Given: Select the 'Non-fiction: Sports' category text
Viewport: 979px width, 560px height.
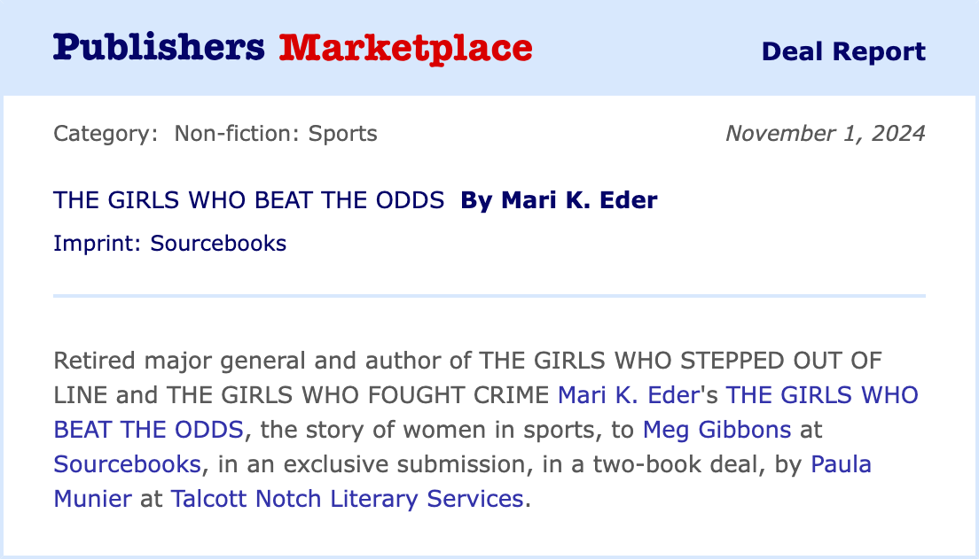Looking at the screenshot, I should pyautogui.click(x=276, y=134).
